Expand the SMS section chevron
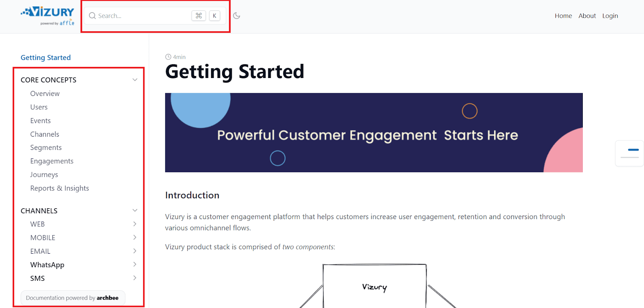The width and height of the screenshot is (644, 308). tap(135, 278)
